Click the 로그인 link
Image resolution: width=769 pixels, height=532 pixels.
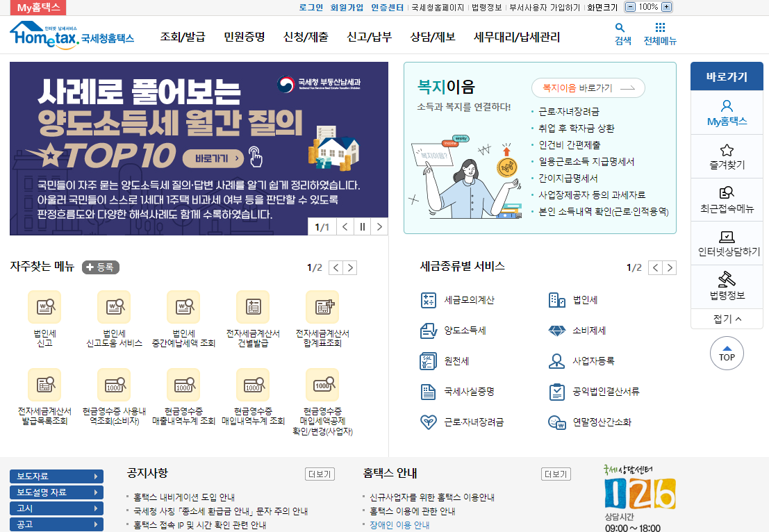coord(311,8)
